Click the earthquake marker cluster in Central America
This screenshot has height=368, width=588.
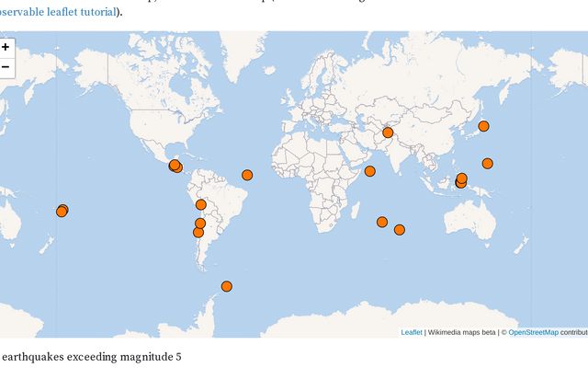[175, 167]
